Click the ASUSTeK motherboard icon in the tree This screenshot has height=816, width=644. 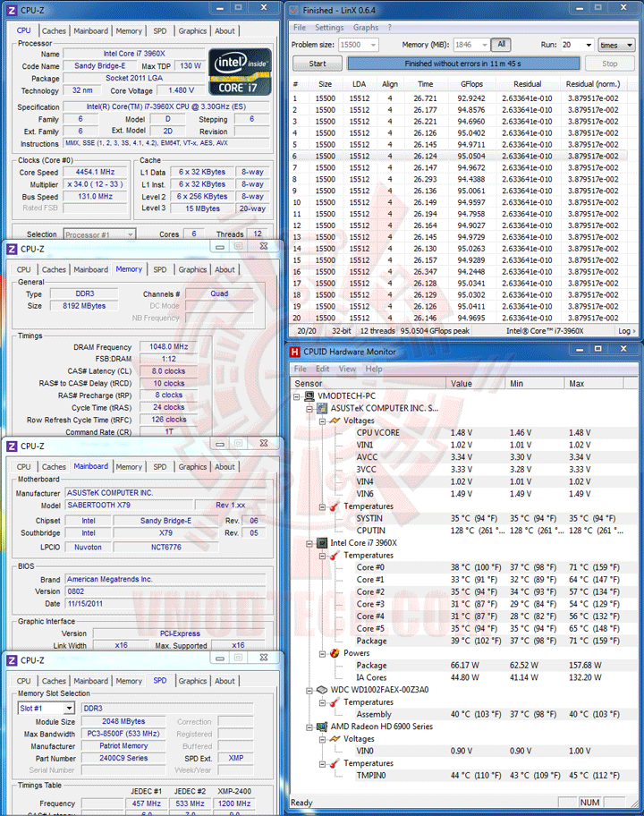tap(322, 409)
